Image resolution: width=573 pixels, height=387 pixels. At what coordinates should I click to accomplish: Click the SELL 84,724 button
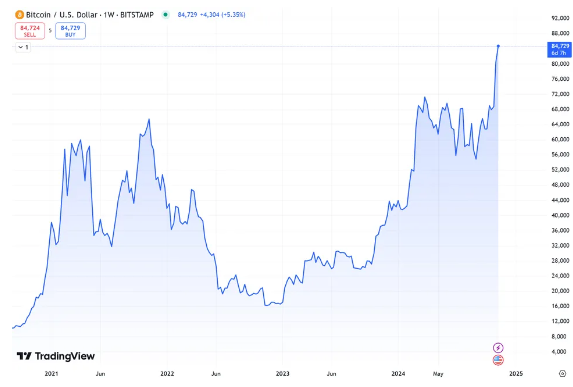(30, 31)
